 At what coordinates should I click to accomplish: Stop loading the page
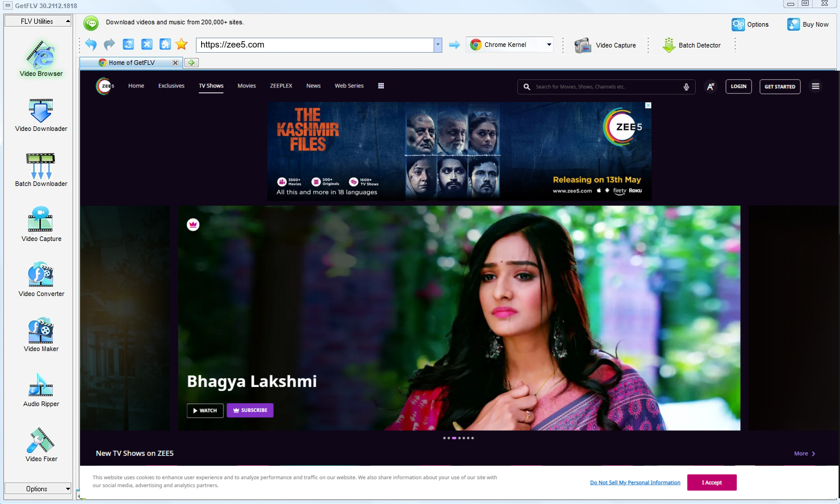(x=147, y=45)
